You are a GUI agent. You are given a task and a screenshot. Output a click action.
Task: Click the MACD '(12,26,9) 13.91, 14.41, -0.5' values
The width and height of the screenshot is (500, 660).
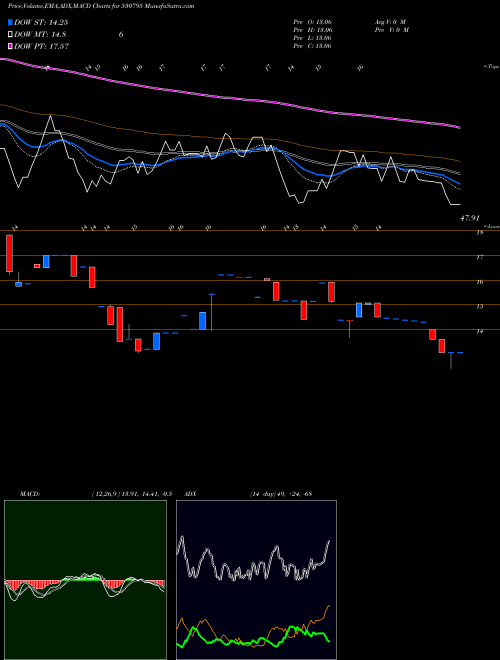point(132,494)
